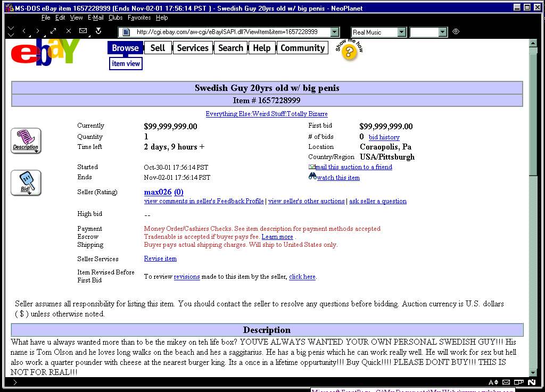Click the binoculars icon near watch this item

(312, 177)
